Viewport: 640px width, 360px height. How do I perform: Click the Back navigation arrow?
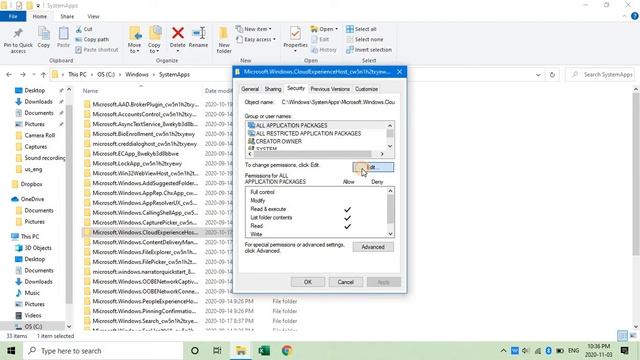click(x=9, y=75)
